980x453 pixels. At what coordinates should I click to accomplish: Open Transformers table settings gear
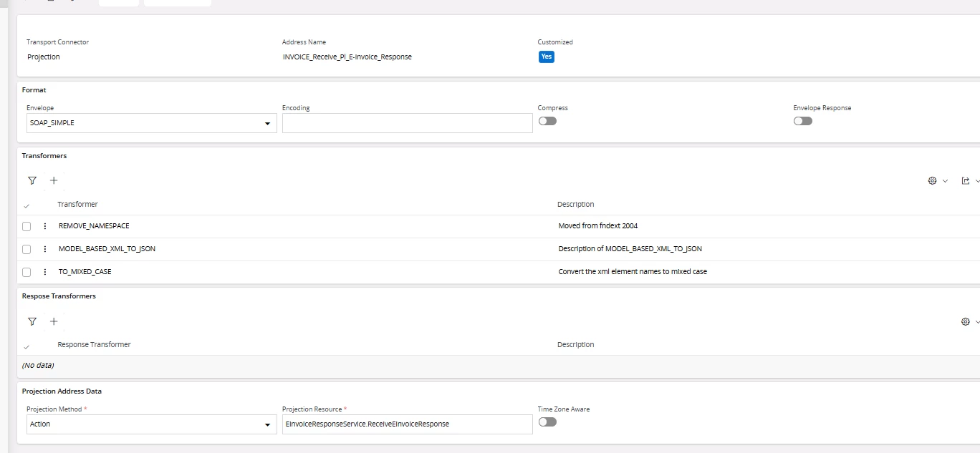932,181
